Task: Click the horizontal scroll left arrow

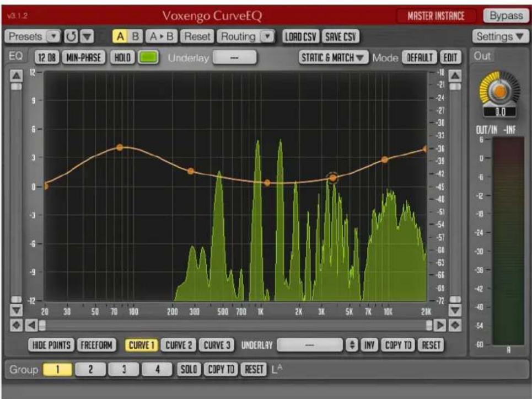Action: click(31, 325)
